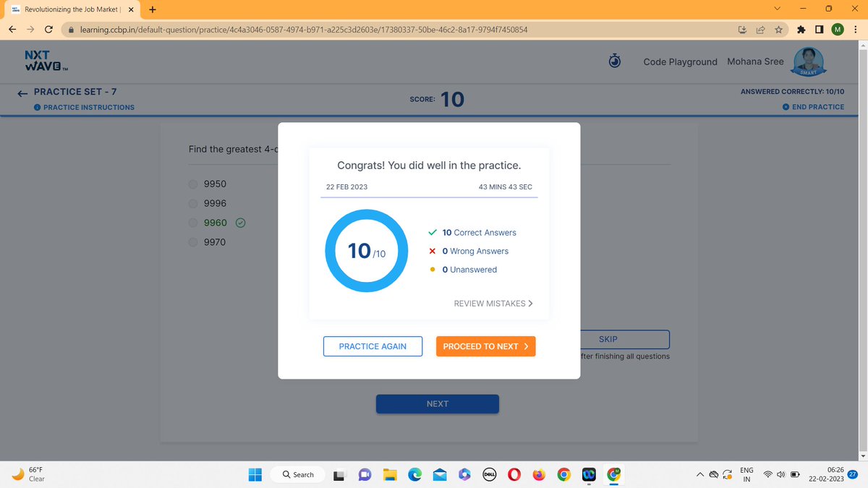Click the blue Next button

coord(438,403)
